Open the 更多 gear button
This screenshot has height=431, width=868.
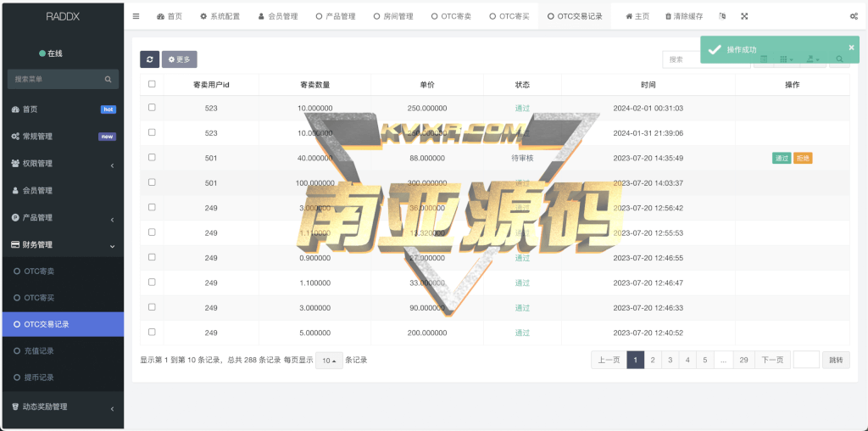point(180,59)
